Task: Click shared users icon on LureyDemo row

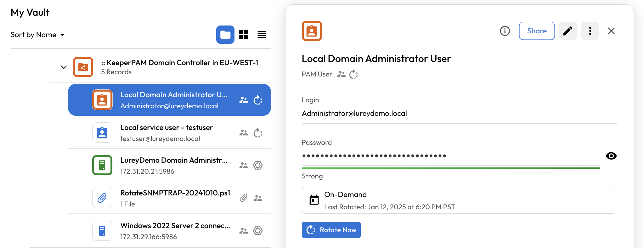Action: pyautogui.click(x=243, y=165)
